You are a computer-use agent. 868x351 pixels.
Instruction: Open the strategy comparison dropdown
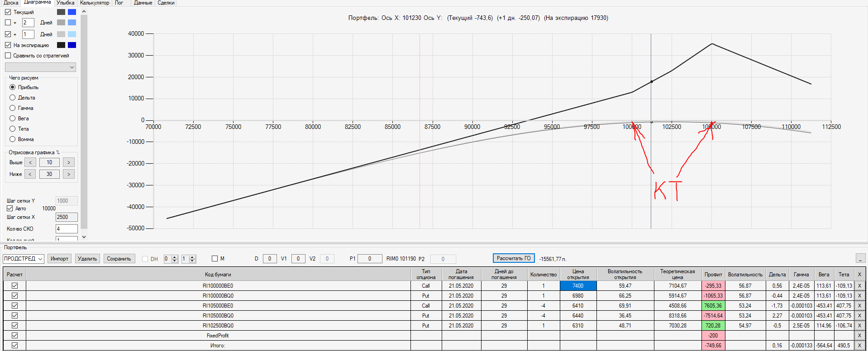(x=40, y=67)
